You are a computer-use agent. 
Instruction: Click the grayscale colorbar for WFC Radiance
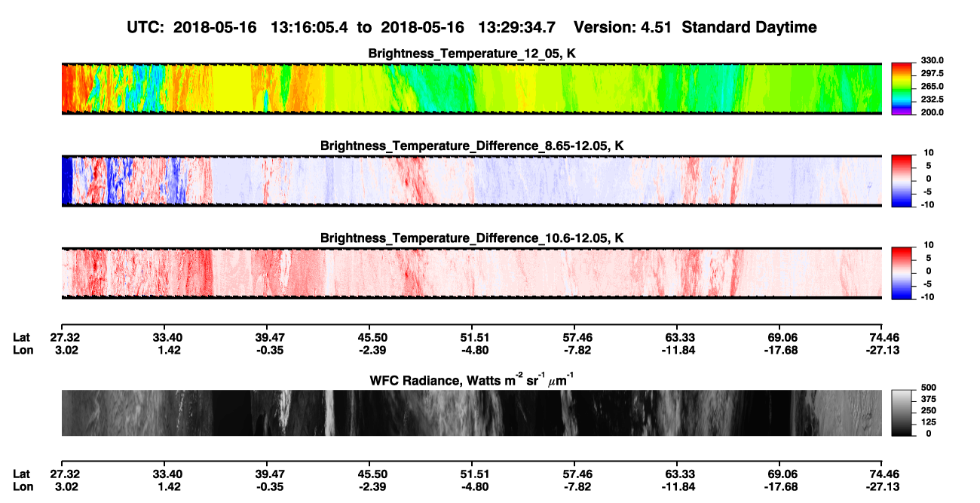(902, 413)
